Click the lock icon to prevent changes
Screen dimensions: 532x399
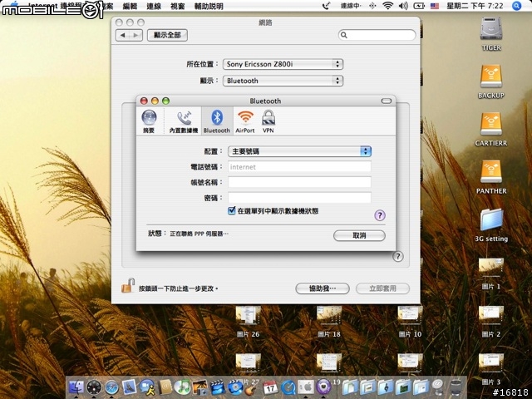point(127,286)
